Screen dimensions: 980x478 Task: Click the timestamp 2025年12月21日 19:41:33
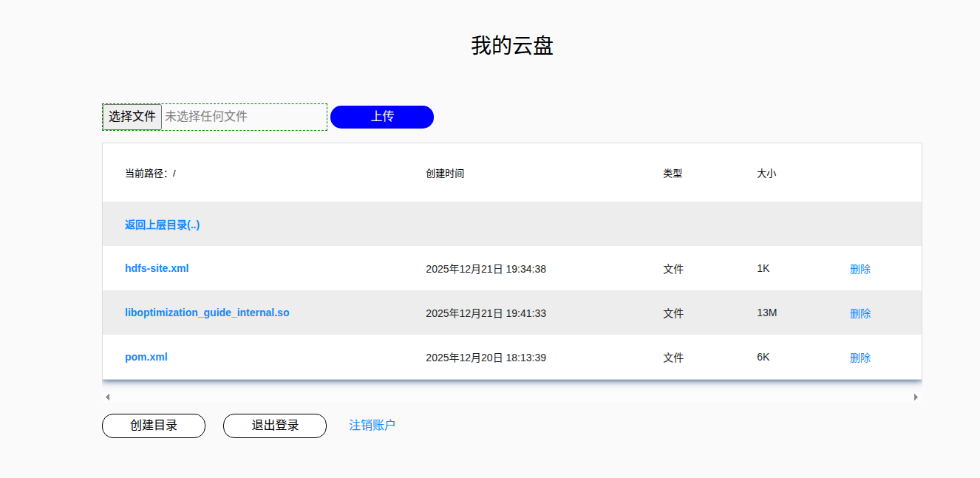coord(486,313)
